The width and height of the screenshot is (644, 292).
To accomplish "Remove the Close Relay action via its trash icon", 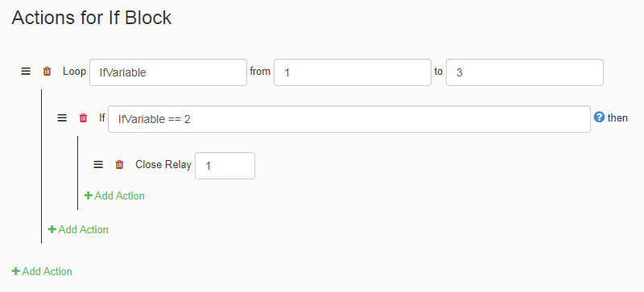I will pyautogui.click(x=119, y=165).
